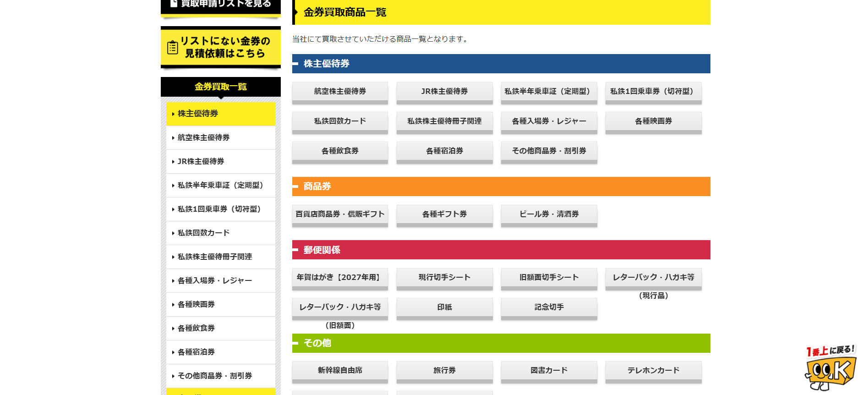This screenshot has height=395, width=868.
Task: Click the JR株主優待券 grid button
Action: [x=444, y=93]
